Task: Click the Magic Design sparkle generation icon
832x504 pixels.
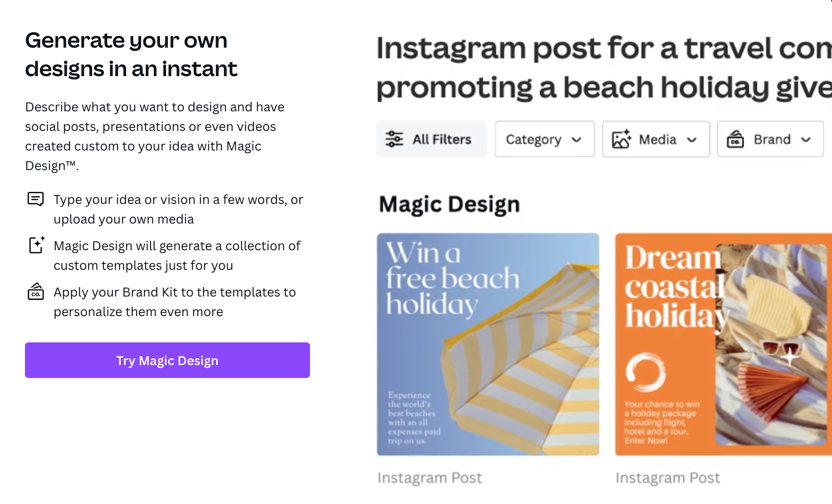Action: (x=36, y=245)
